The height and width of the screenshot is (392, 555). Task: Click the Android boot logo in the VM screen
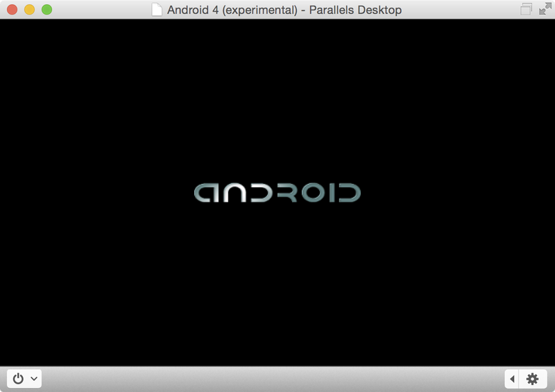click(277, 193)
